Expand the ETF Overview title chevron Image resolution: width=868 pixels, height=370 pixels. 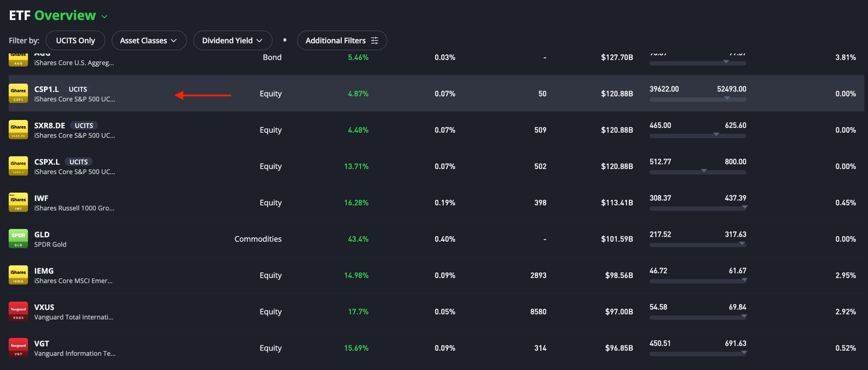coord(105,16)
